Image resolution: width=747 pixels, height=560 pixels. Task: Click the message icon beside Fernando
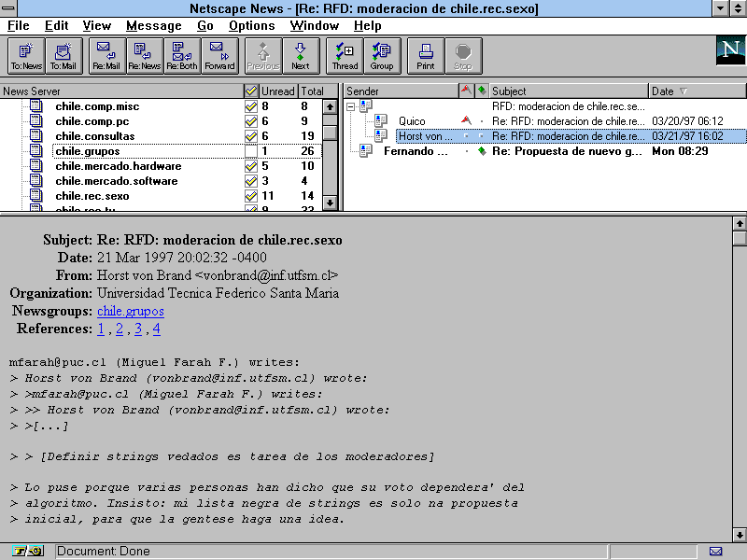point(366,151)
